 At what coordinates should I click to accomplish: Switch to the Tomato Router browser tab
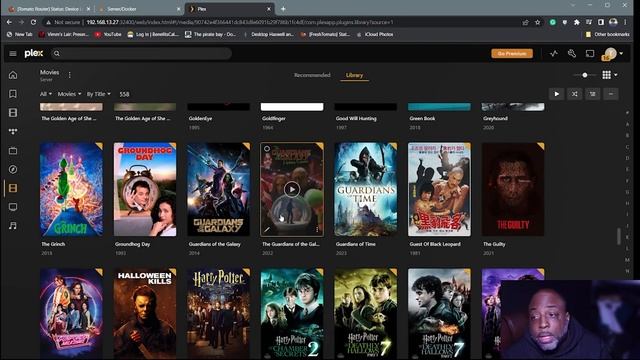tap(48, 9)
